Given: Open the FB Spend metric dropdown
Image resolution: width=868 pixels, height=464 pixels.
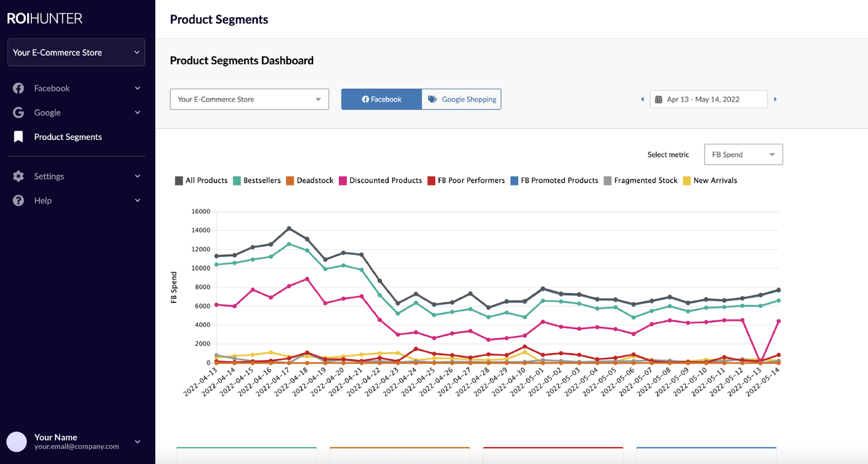Looking at the screenshot, I should pos(743,155).
